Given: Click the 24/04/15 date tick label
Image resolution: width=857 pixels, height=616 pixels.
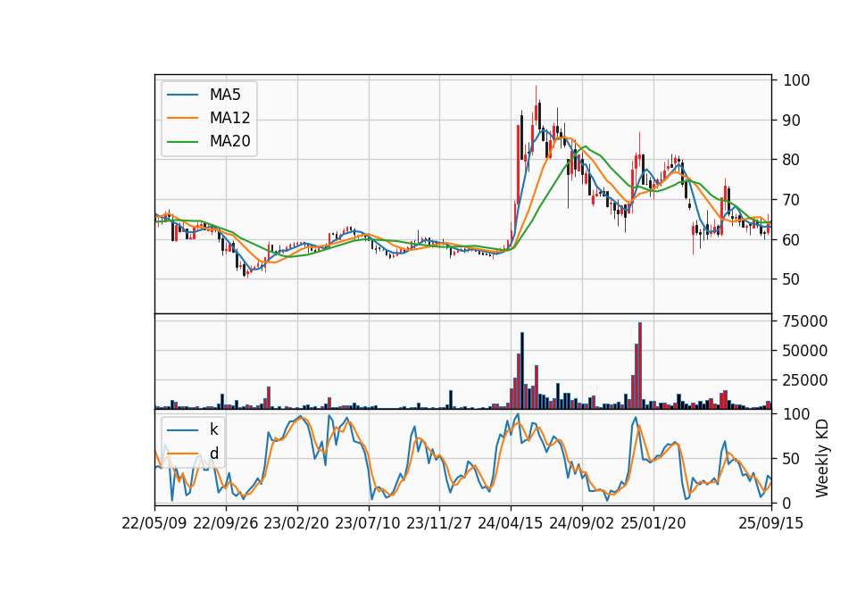Looking at the screenshot, I should [511, 523].
